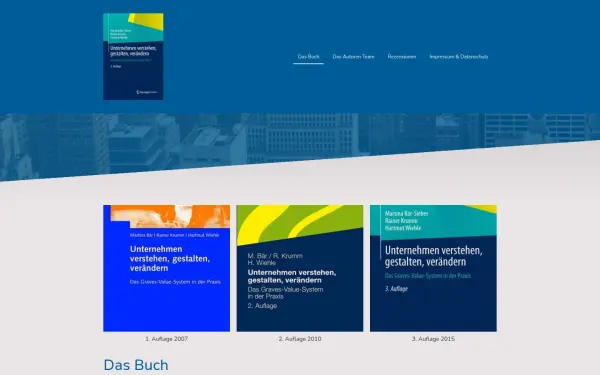Click the orange photo strip on first cover

point(170,216)
